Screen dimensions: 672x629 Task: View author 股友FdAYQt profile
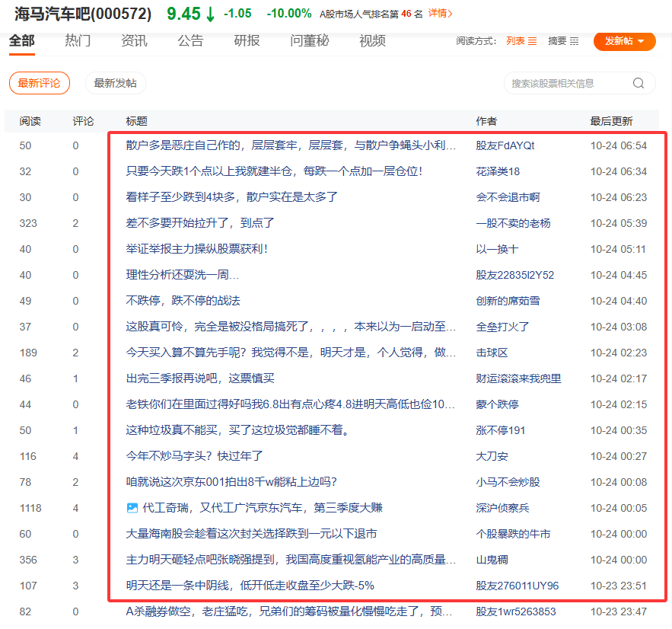505,145
